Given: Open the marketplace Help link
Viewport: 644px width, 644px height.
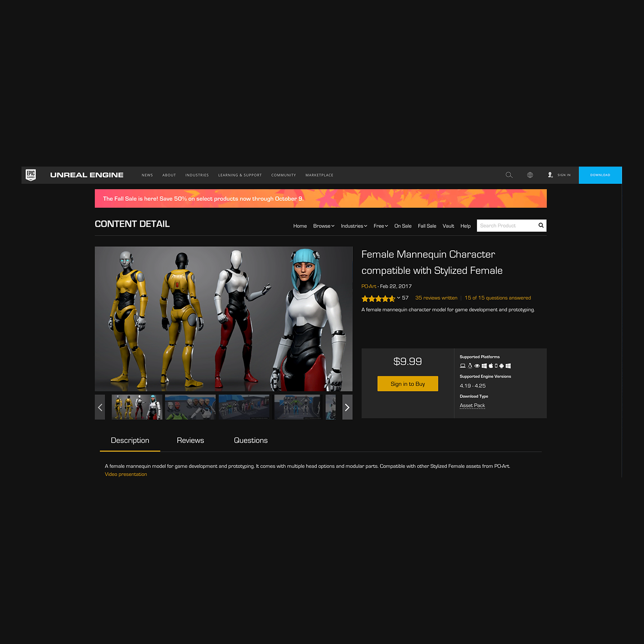Looking at the screenshot, I should pos(465,226).
